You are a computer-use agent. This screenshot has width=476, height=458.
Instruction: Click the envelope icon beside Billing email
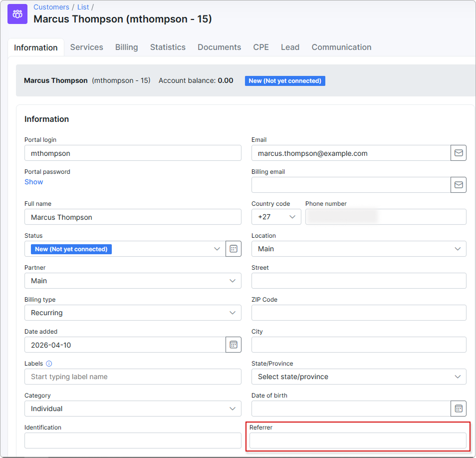(x=459, y=185)
